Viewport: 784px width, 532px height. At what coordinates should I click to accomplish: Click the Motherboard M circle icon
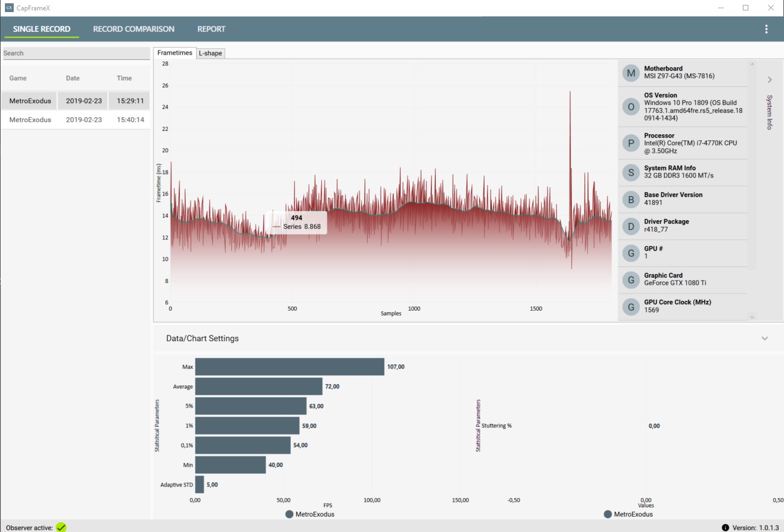pyautogui.click(x=631, y=73)
